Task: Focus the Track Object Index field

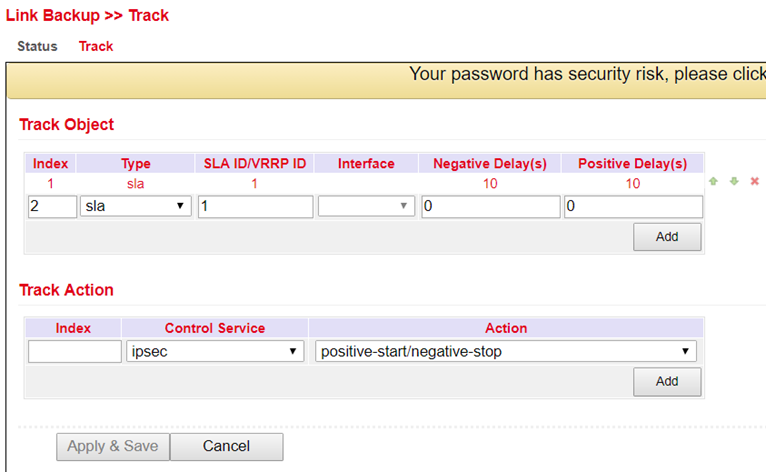Action: tap(52, 206)
